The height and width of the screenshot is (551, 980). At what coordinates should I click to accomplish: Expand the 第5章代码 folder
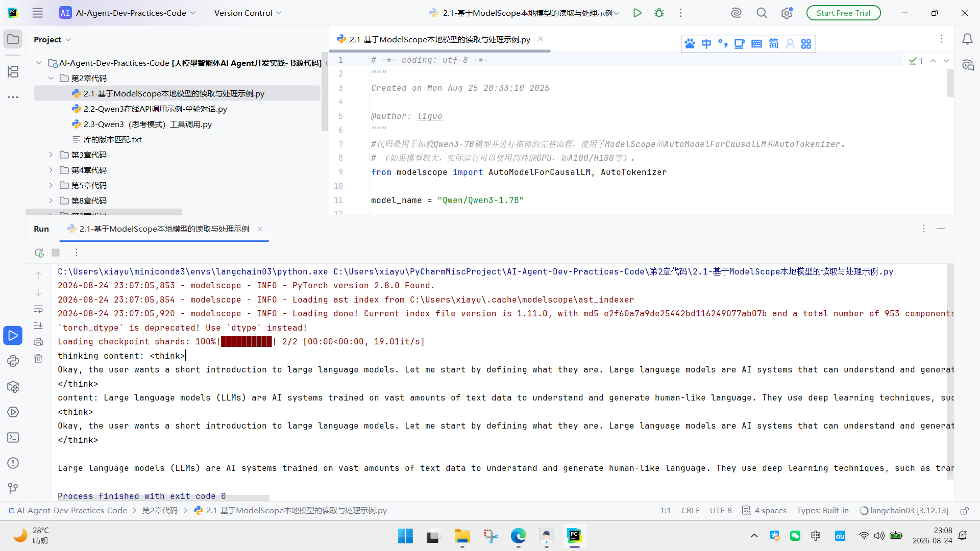pos(51,185)
